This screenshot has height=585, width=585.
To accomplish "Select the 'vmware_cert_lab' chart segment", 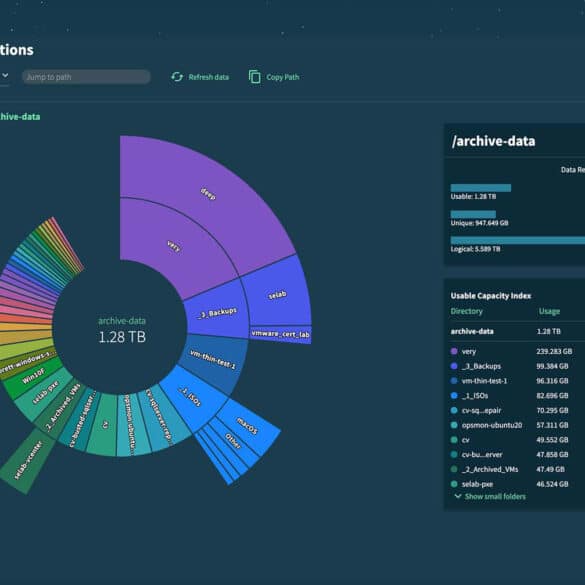I will coord(280,334).
